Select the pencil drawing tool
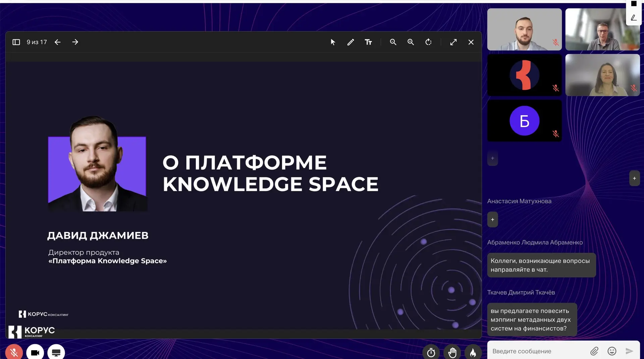This screenshot has height=359, width=644. tap(351, 42)
